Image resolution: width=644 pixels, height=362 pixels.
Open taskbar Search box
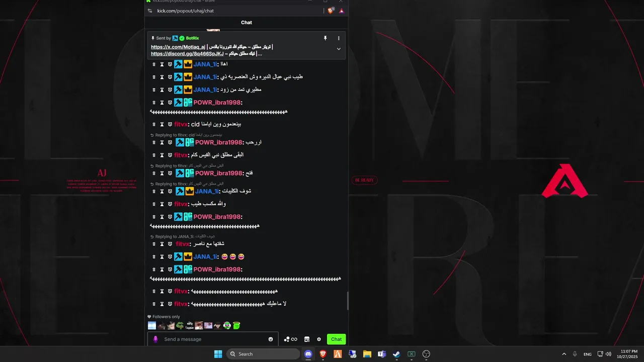pyautogui.click(x=263, y=354)
